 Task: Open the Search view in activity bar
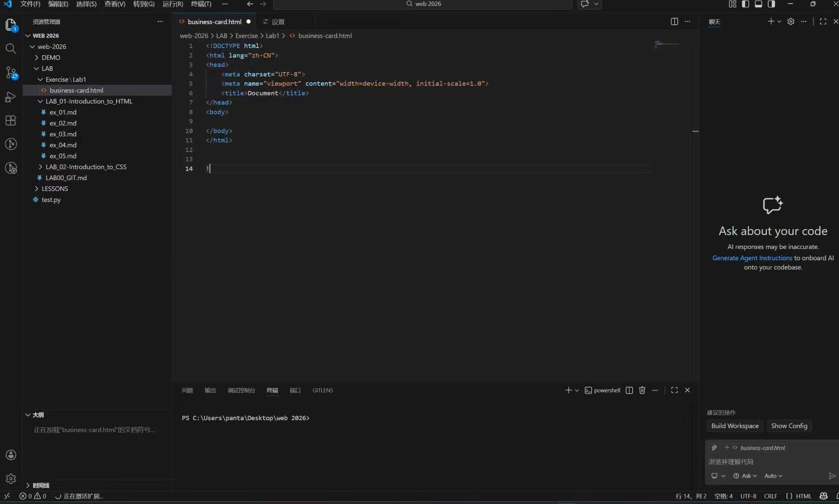tap(11, 48)
